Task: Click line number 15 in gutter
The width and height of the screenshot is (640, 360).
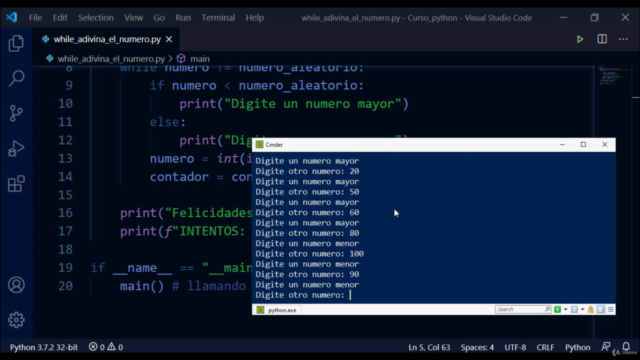Action: coord(65,195)
